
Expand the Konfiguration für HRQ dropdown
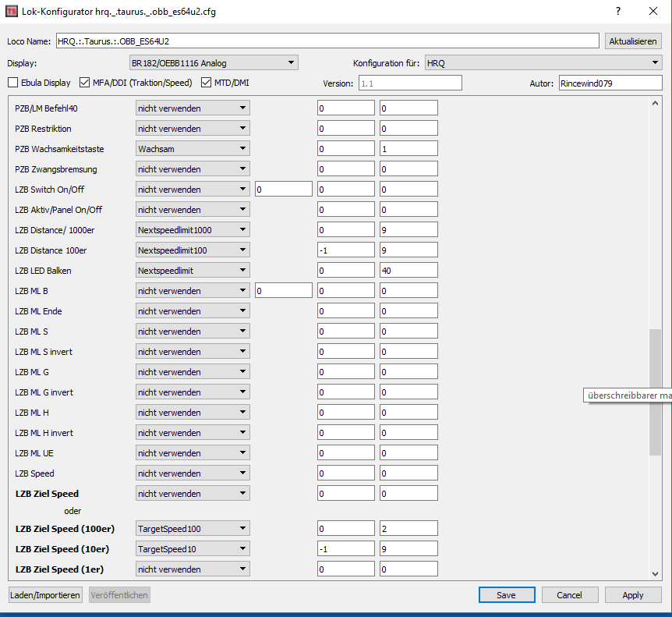tap(543, 63)
